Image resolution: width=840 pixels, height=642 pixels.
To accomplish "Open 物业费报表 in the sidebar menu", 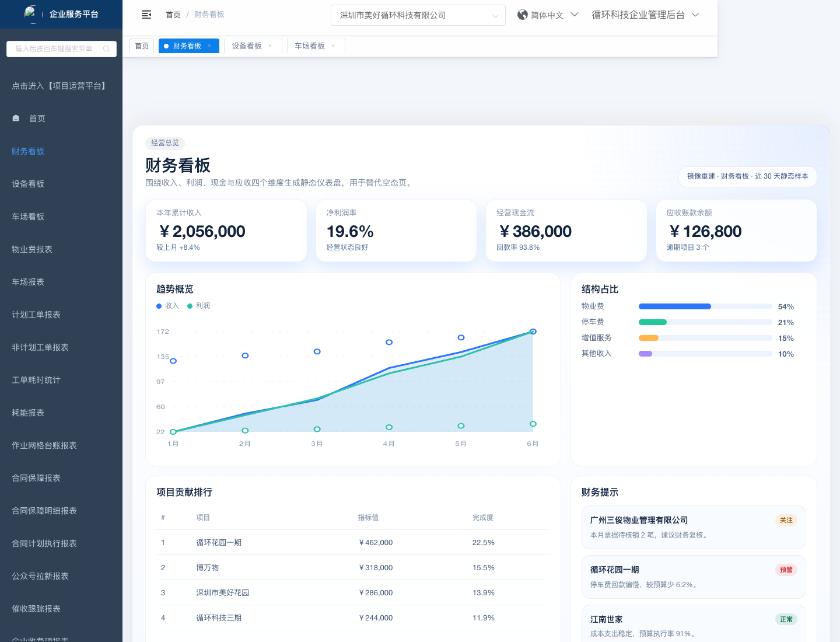I will pyautogui.click(x=32, y=249).
